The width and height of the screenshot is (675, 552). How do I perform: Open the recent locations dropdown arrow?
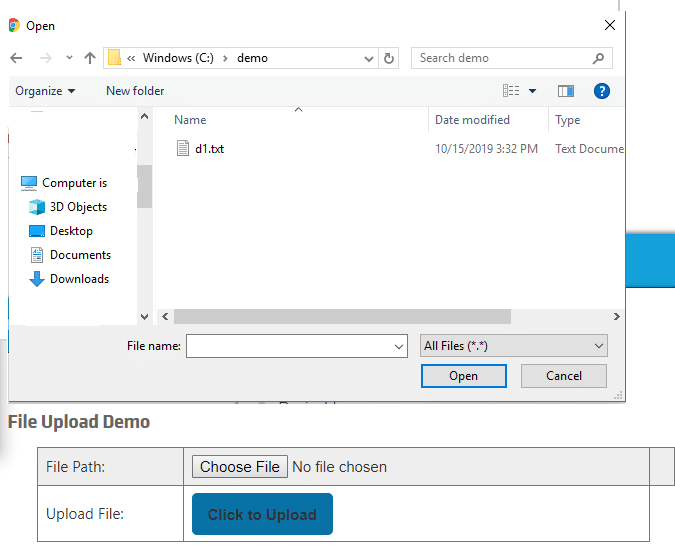69,58
